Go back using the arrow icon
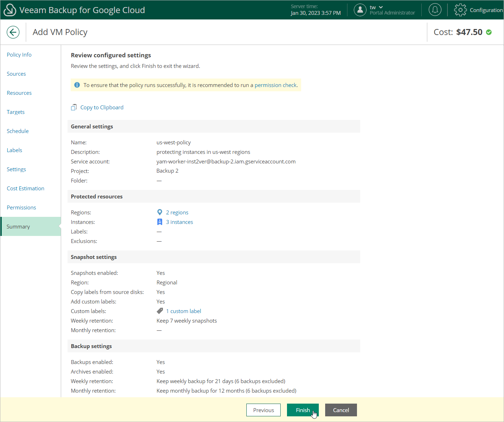Viewport: 504px width, 422px height. click(13, 32)
